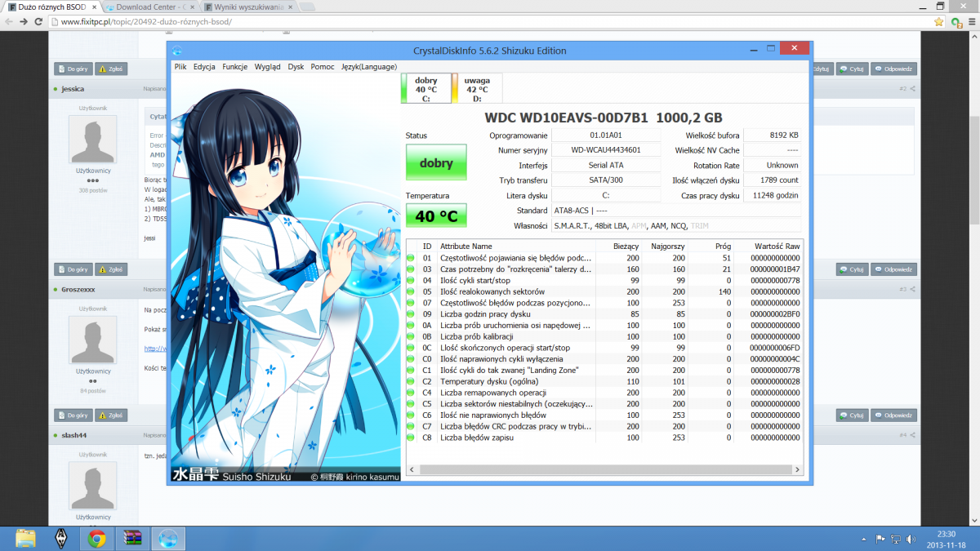Sort table by ID column header
The image size is (980, 551).
coord(427,246)
